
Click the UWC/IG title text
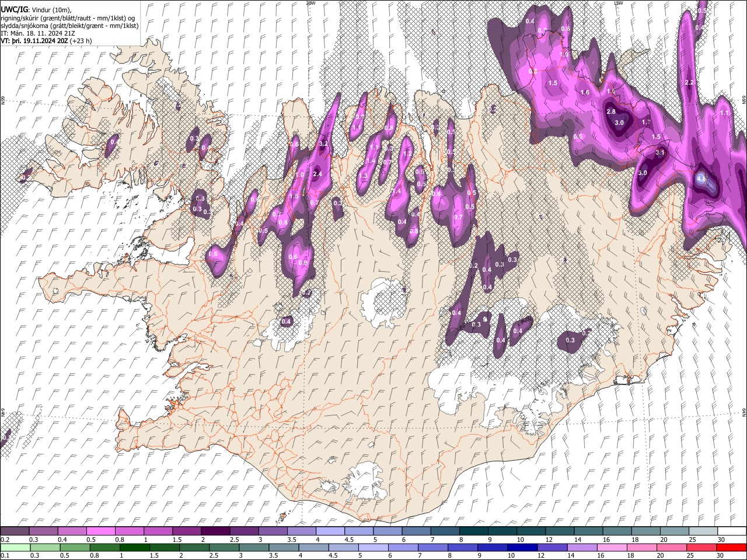(x=14, y=10)
